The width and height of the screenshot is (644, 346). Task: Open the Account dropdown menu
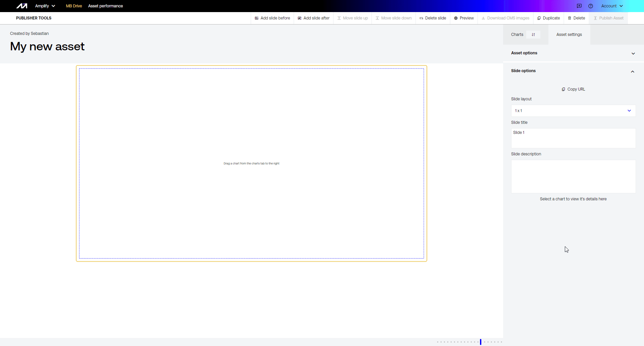pos(612,6)
